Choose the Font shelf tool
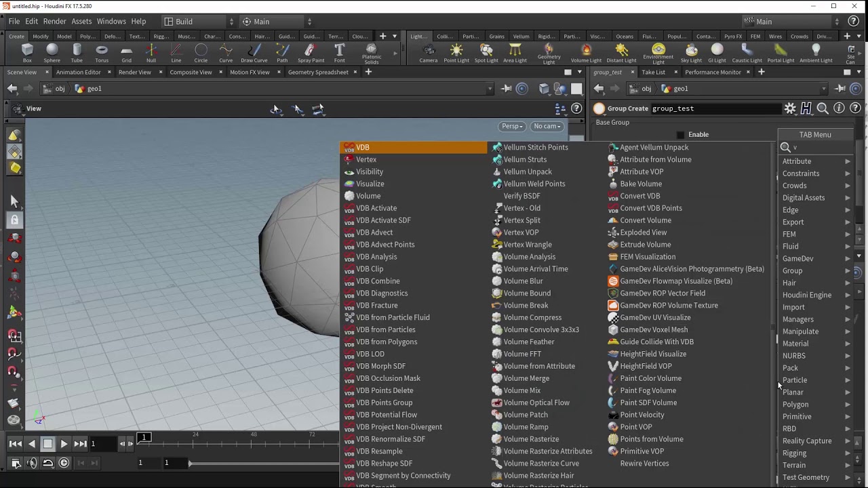The image size is (868, 488). (x=339, y=52)
